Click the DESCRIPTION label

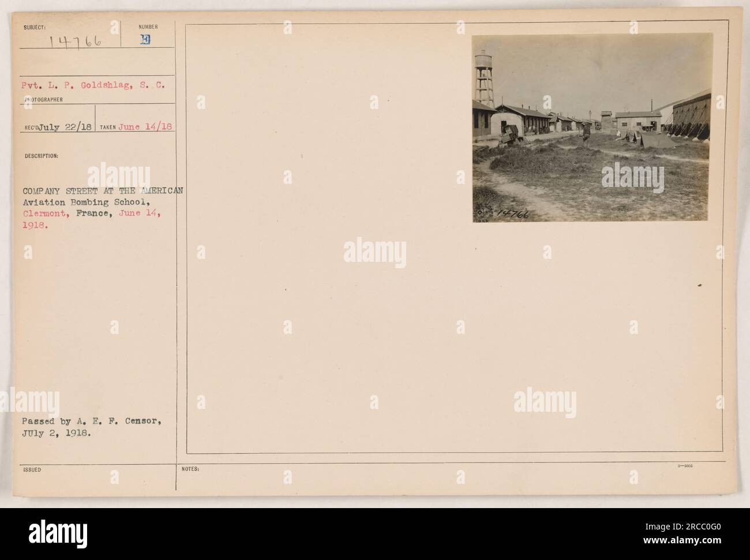tap(39, 156)
